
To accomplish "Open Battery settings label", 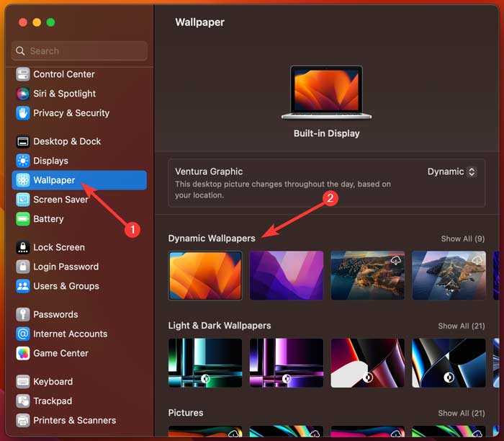I will click(x=48, y=219).
